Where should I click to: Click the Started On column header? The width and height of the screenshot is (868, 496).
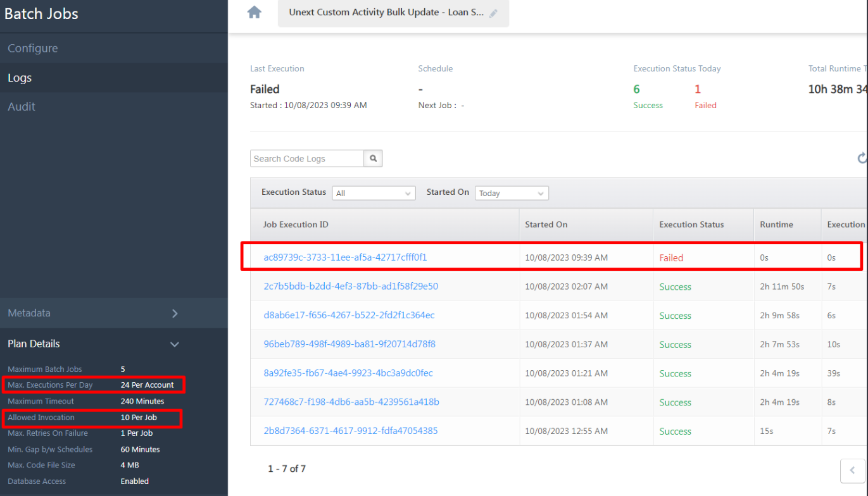coord(546,225)
